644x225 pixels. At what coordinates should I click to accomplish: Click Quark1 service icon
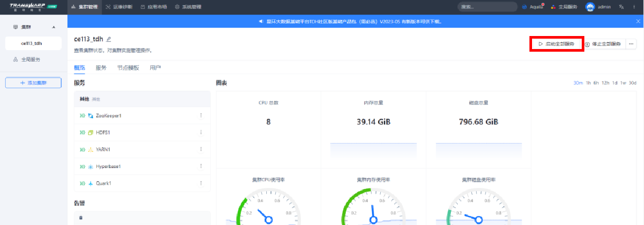click(91, 183)
